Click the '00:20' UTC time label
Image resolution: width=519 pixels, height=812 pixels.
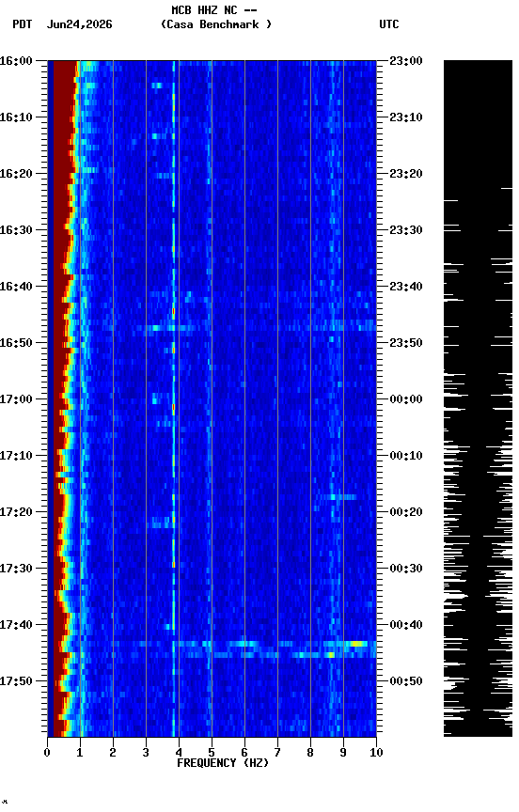pyautogui.click(x=406, y=512)
